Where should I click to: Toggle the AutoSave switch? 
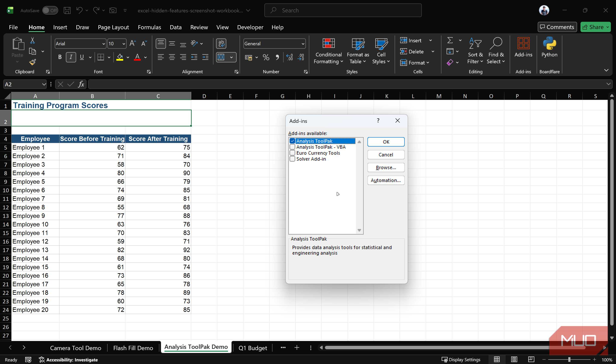coord(50,10)
